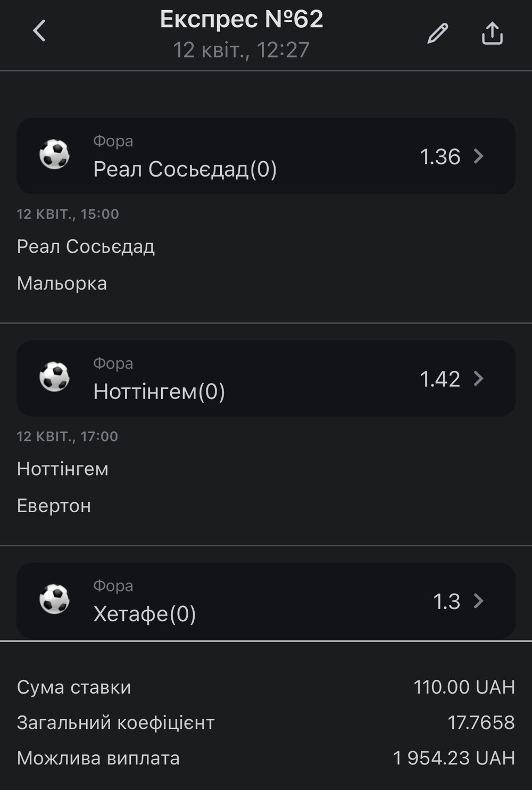Tap the 17.7658 total coefficient value
Screen dimensions: 532x790
[x=481, y=722]
